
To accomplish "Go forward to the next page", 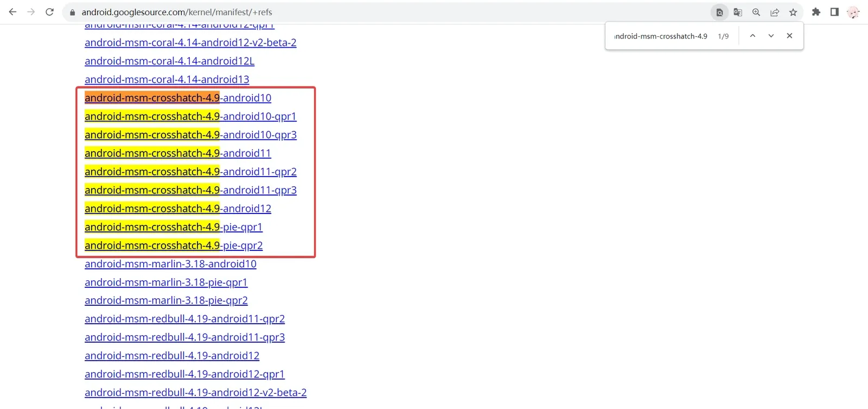I will pos(31,12).
